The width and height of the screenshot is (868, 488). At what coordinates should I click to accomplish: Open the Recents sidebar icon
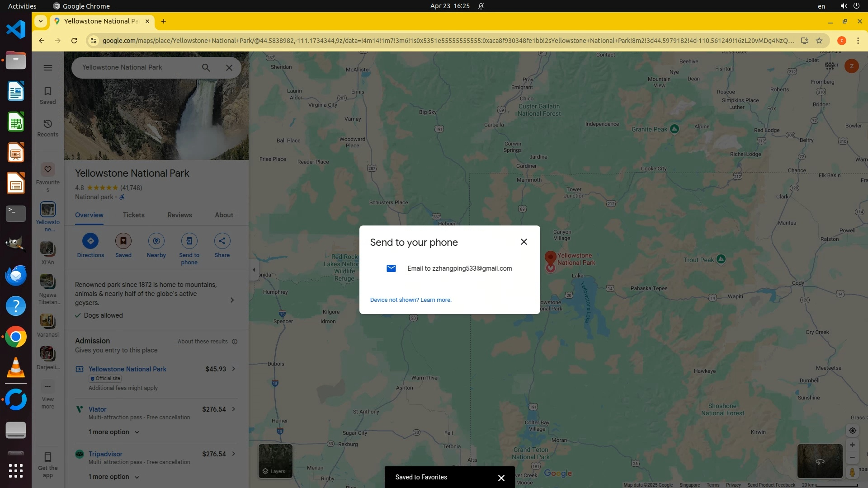(47, 127)
